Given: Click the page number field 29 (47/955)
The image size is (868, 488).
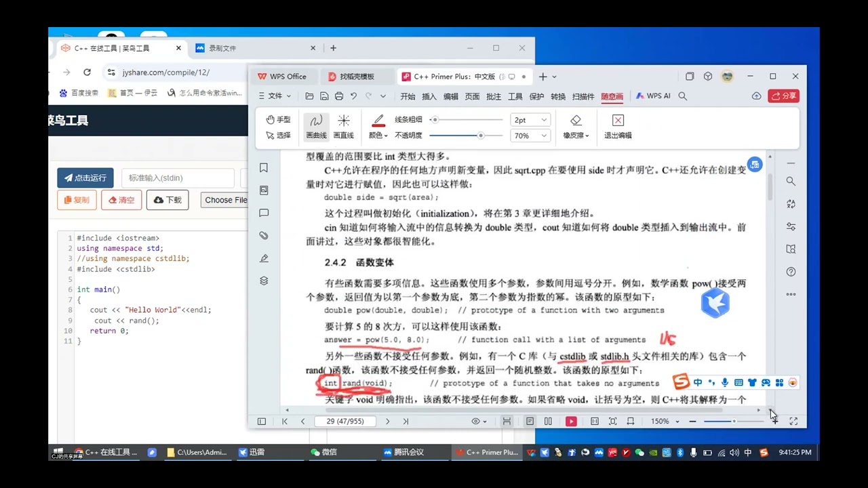Looking at the screenshot, I should (345, 422).
